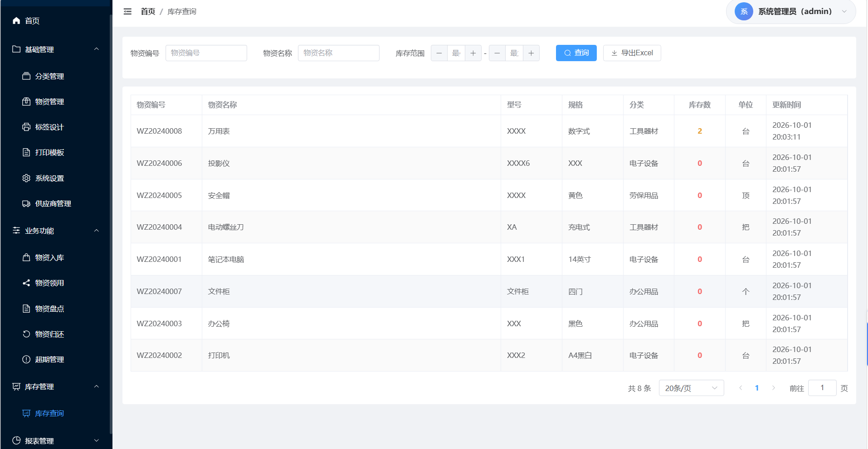Click the 导出Excel button
The height and width of the screenshot is (449, 868).
pyautogui.click(x=632, y=53)
